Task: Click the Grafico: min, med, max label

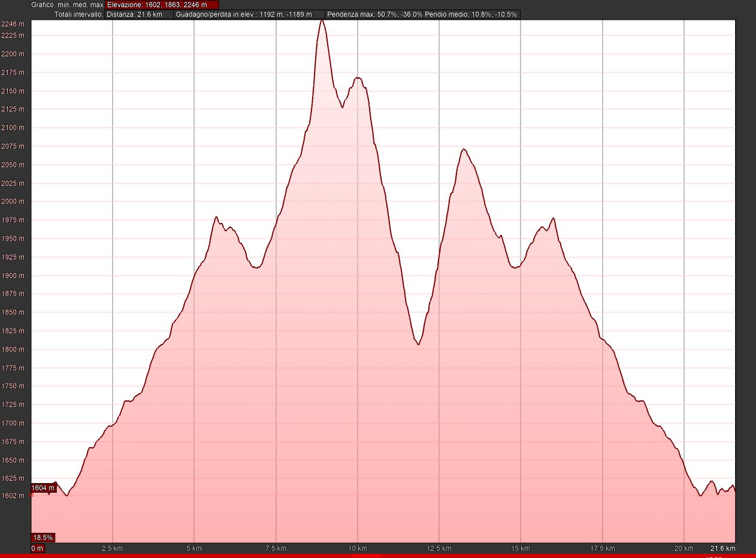Action: coord(67,5)
